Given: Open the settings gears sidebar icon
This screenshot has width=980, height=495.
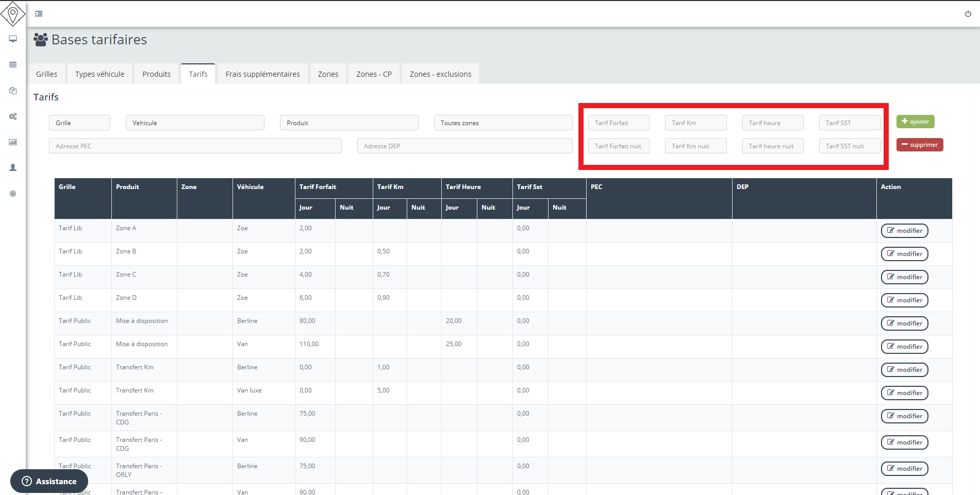Looking at the screenshot, I should click(x=13, y=116).
